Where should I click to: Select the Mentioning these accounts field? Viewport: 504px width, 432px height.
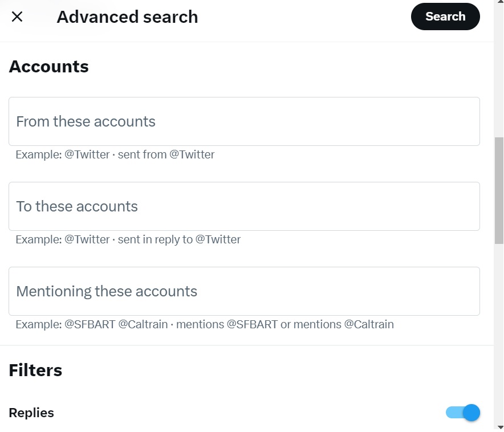point(244,291)
